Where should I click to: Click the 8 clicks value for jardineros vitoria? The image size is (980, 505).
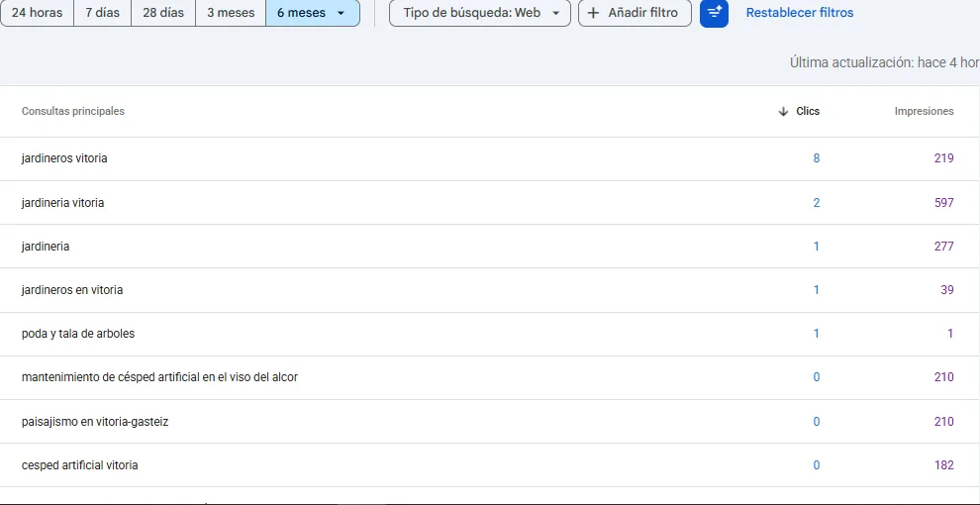816,158
